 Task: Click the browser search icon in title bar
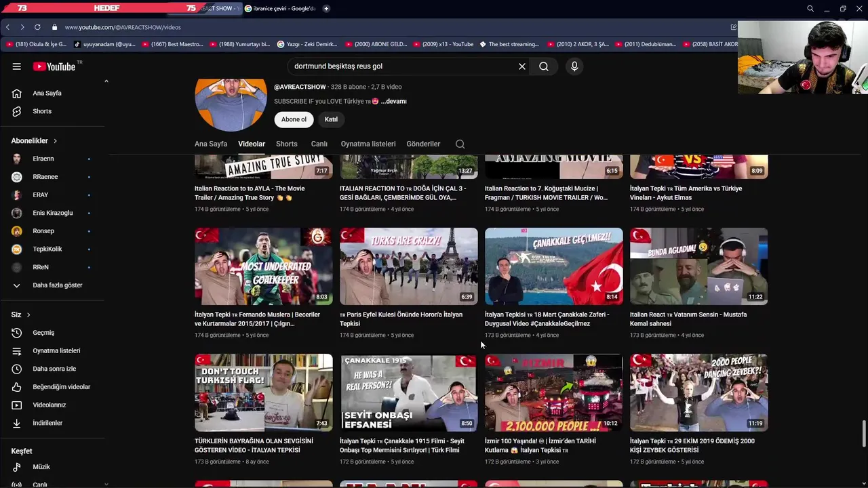[810, 9]
